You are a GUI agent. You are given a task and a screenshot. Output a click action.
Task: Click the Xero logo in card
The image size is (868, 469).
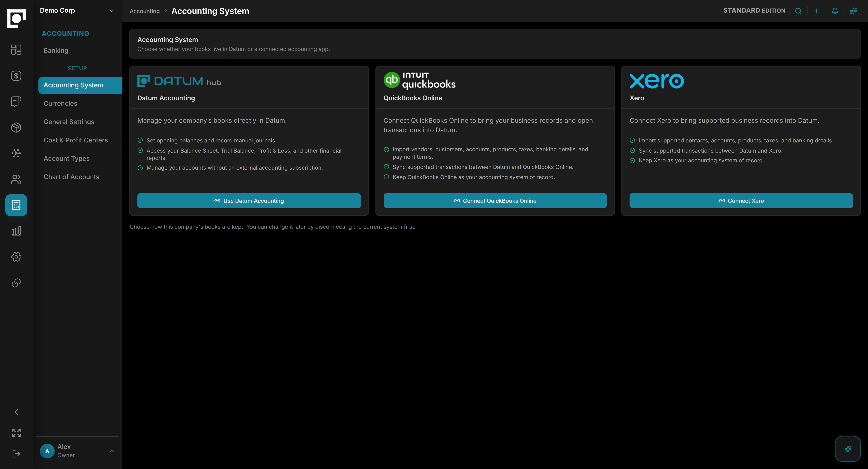pos(656,81)
